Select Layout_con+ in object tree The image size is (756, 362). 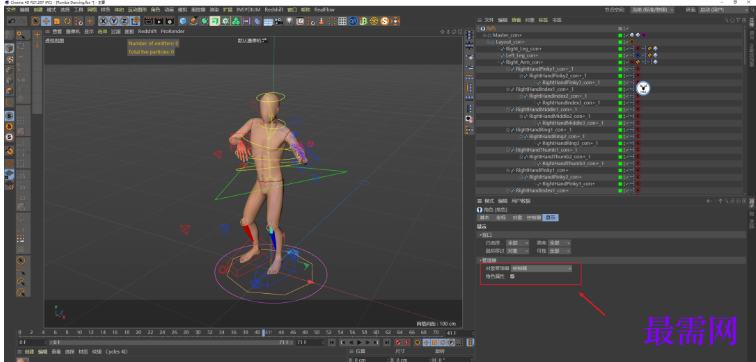[510, 42]
